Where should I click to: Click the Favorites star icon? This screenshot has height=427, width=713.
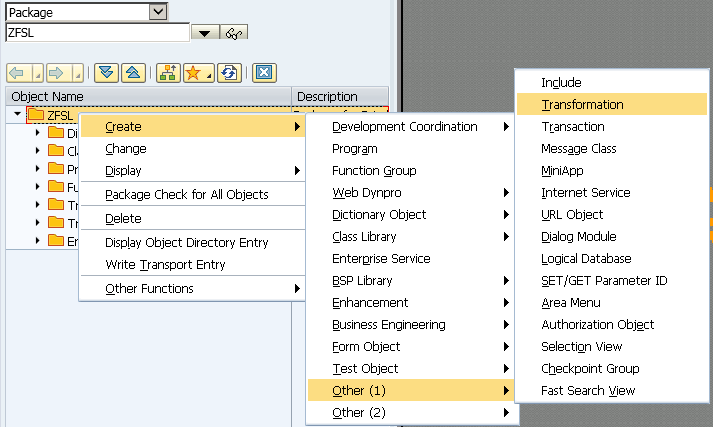tap(195, 73)
